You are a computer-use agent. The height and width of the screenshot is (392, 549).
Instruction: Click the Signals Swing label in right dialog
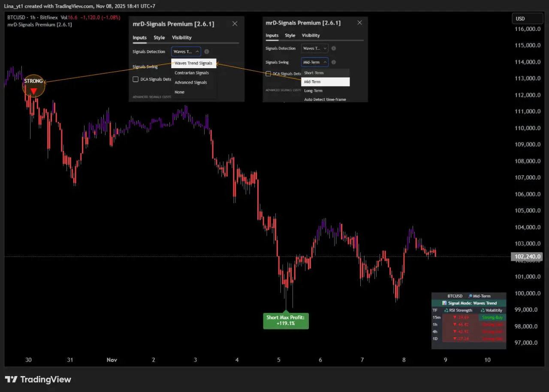tap(277, 62)
